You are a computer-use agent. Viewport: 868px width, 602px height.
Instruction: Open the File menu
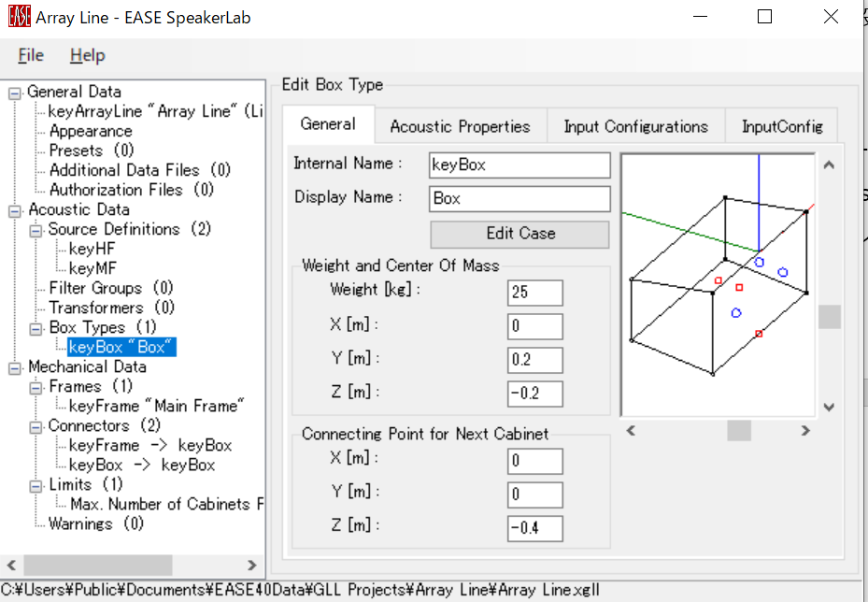click(31, 55)
